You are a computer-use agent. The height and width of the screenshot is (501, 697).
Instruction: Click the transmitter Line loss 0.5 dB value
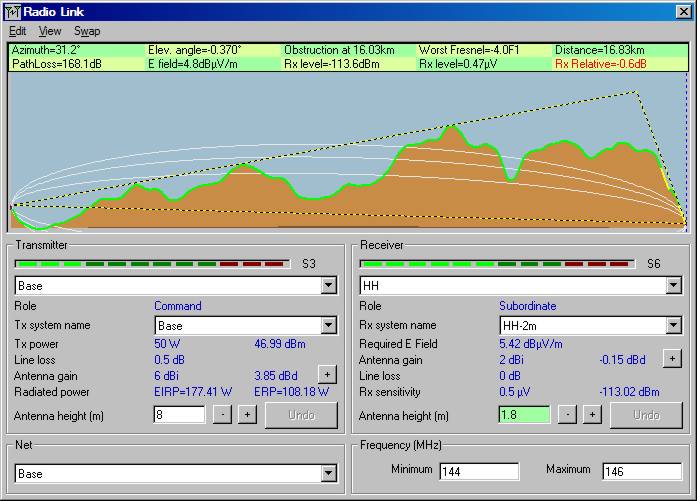pos(169,360)
